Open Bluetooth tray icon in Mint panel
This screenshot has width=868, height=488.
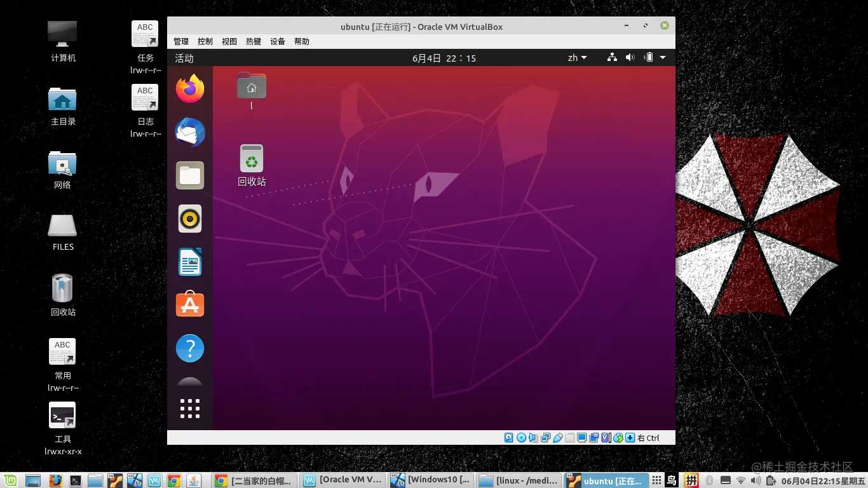[x=710, y=480]
